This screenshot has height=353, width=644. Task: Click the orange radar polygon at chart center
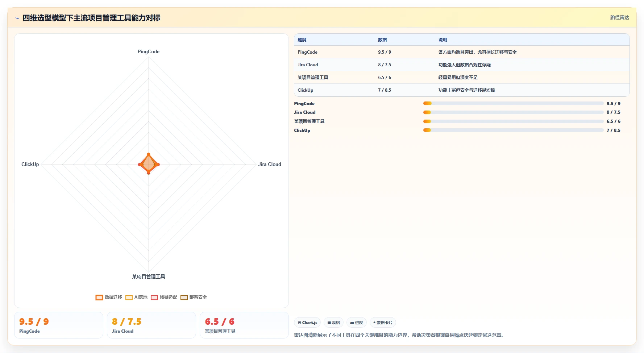coord(149,164)
